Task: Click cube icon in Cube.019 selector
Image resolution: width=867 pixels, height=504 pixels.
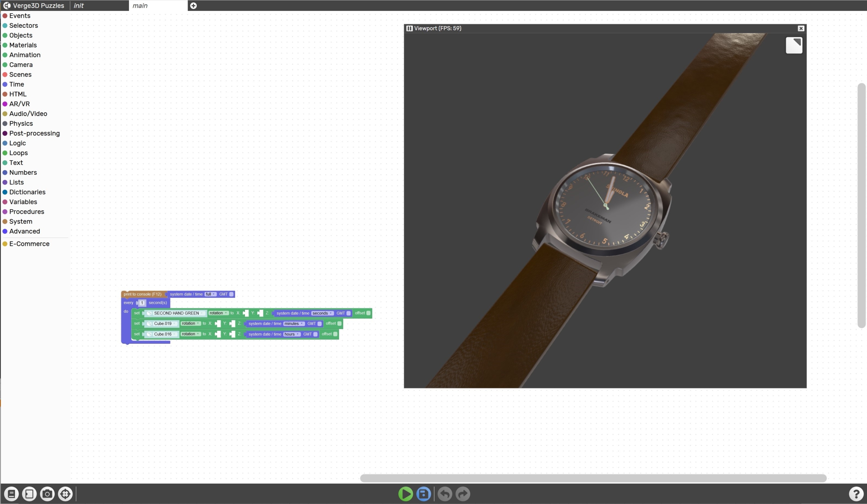Action: [x=149, y=323]
